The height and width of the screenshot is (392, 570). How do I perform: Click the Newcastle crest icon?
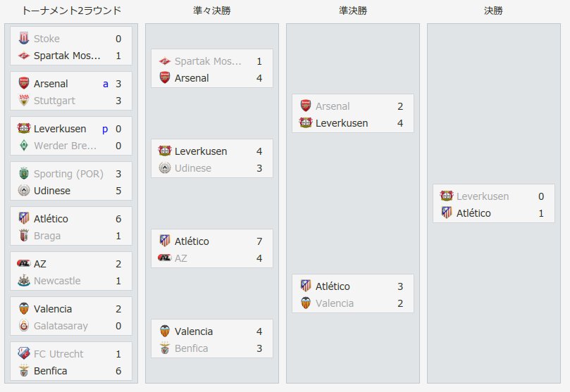24,281
